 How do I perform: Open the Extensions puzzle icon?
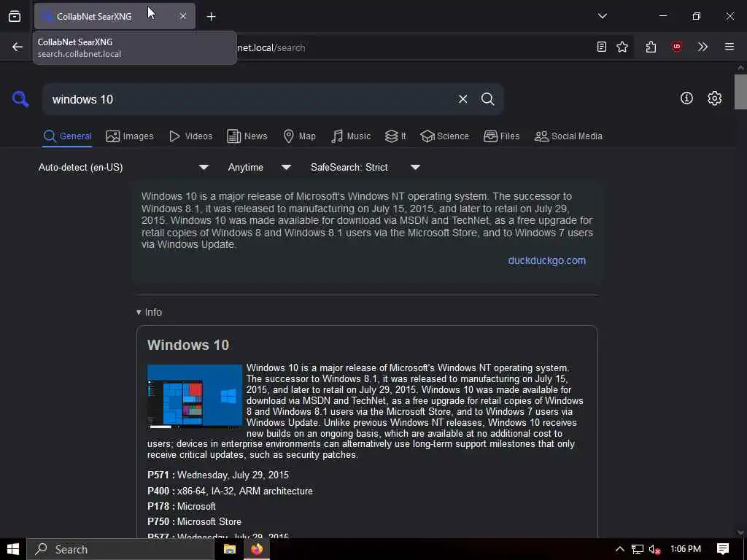click(x=651, y=47)
